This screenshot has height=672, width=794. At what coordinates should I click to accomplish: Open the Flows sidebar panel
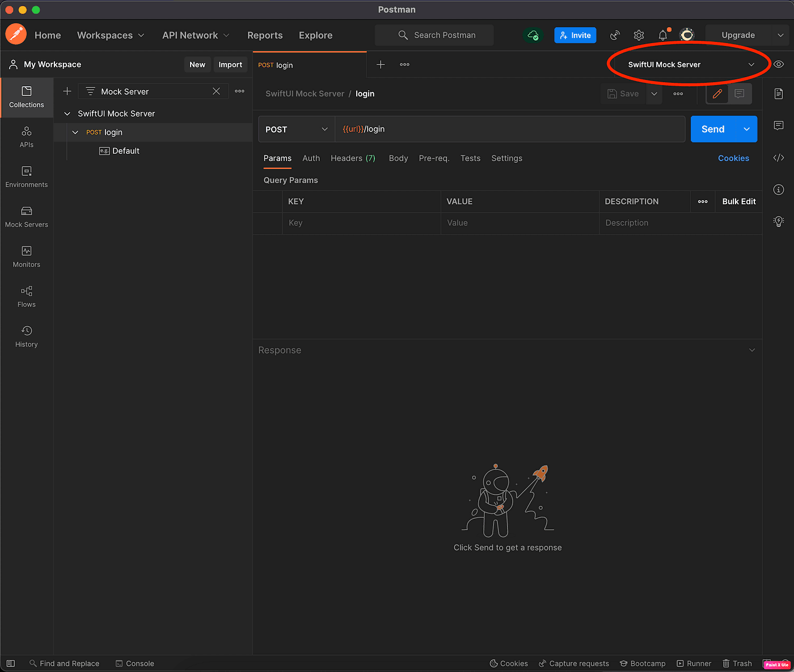click(x=27, y=297)
